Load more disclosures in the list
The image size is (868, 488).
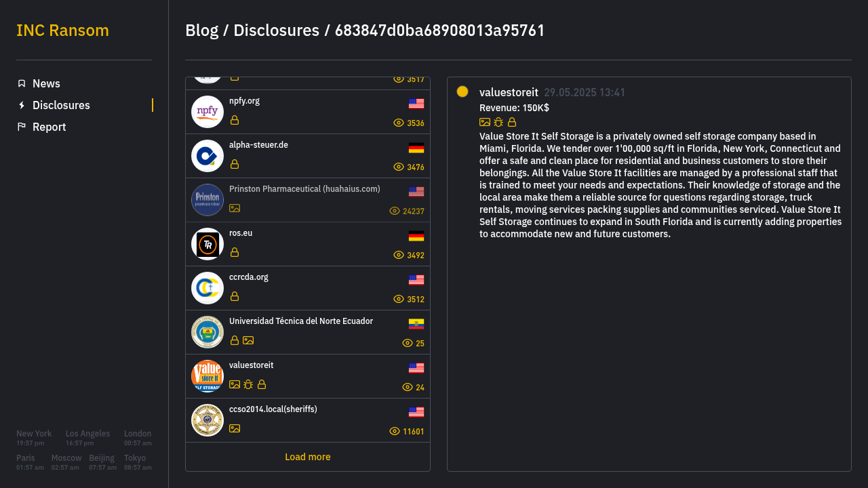point(308,457)
